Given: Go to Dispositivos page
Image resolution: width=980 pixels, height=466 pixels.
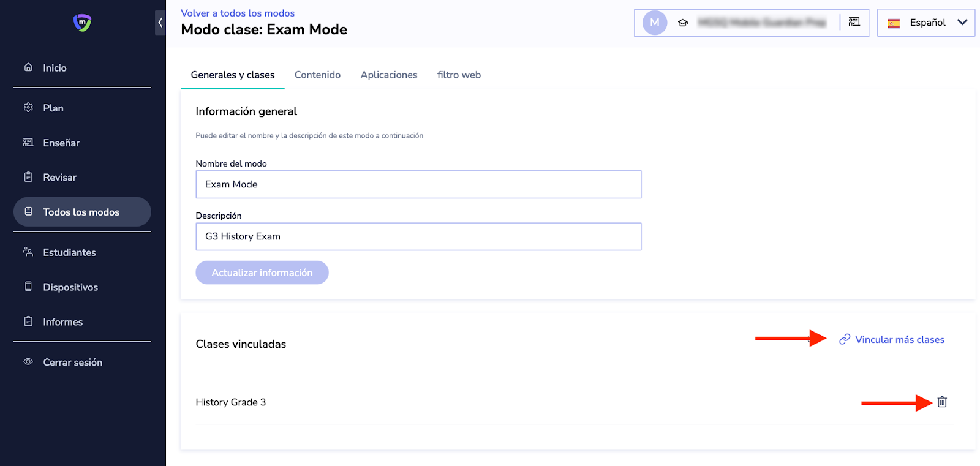Looking at the screenshot, I should click(70, 287).
